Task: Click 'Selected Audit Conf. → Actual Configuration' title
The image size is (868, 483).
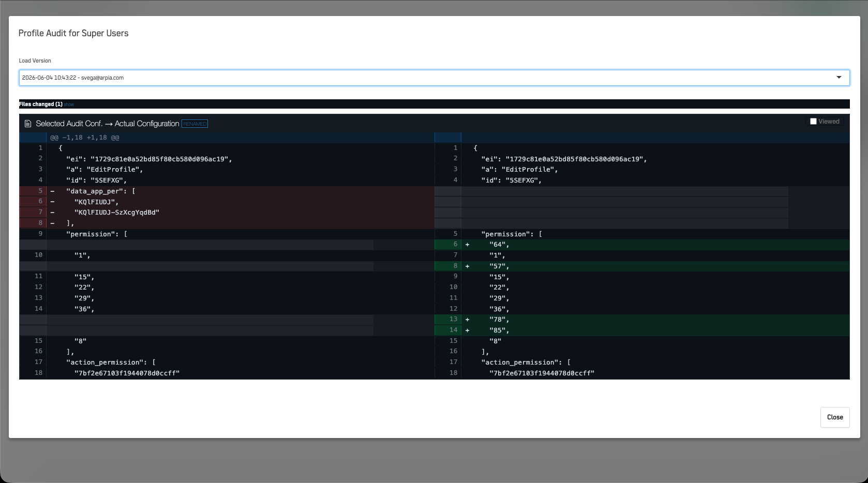Action: [x=108, y=124]
